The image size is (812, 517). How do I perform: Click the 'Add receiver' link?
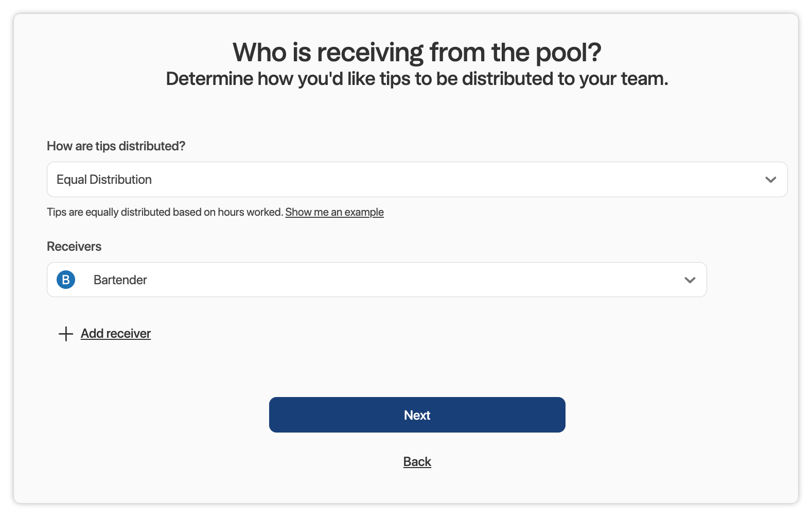tap(115, 334)
